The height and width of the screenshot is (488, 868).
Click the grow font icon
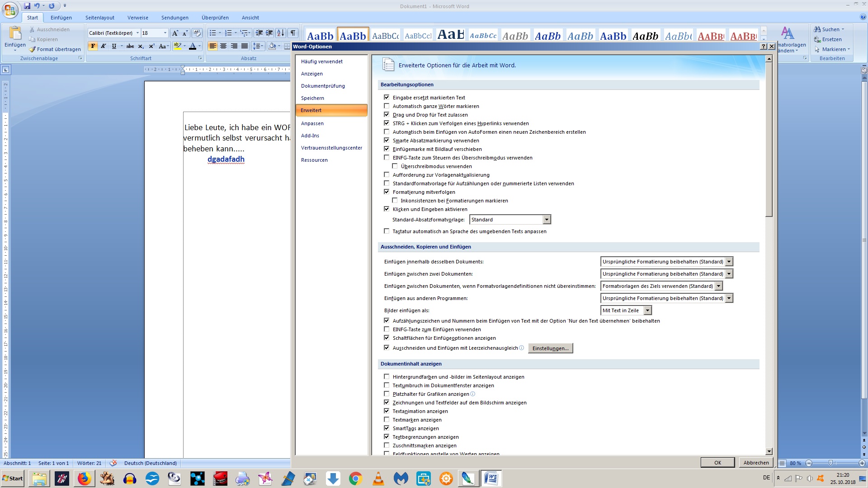175,33
